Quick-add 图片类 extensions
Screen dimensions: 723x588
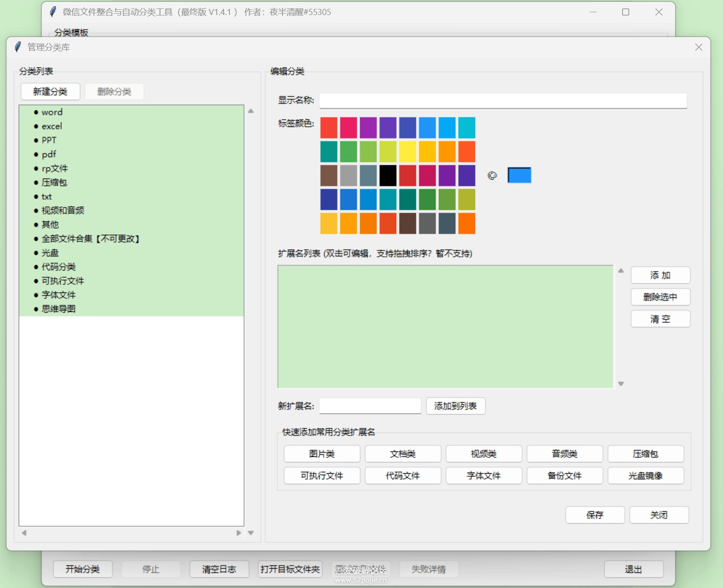pyautogui.click(x=322, y=454)
